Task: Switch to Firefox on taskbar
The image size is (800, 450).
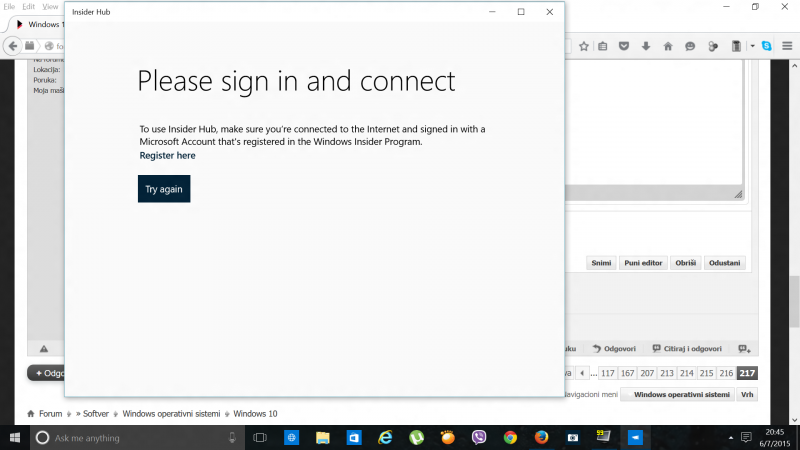Action: pyautogui.click(x=541, y=438)
